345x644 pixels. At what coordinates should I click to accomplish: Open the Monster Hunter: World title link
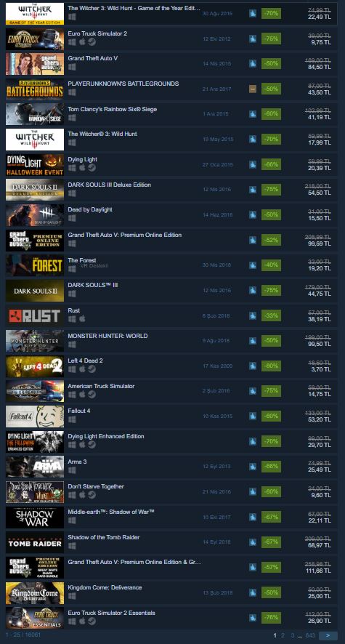coord(107,336)
